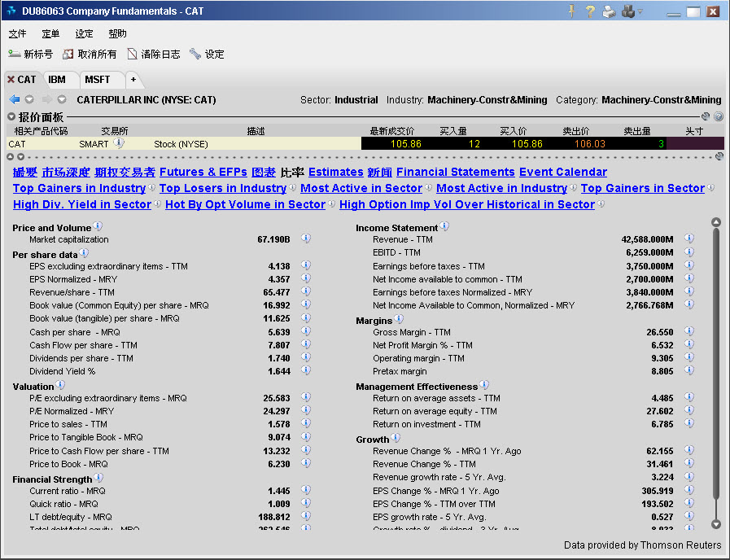This screenshot has height=560, width=730.
Task: Collapse the 报价面板 quote panel
Action: (11, 117)
